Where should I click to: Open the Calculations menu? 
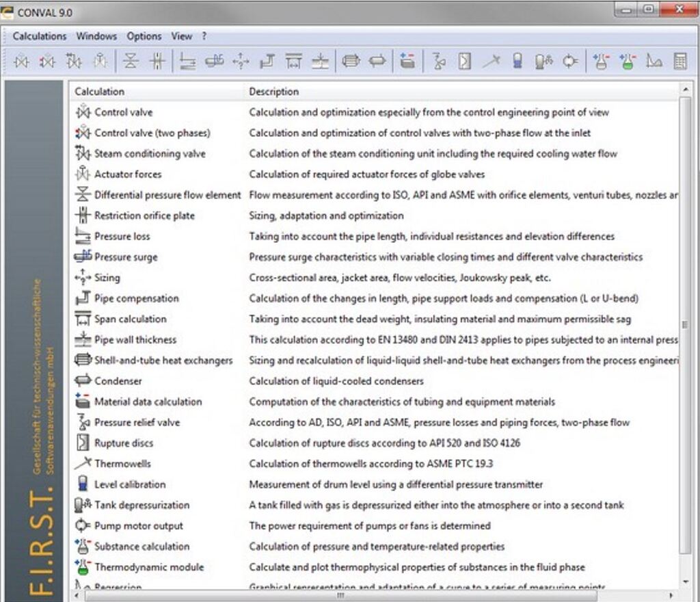point(38,36)
